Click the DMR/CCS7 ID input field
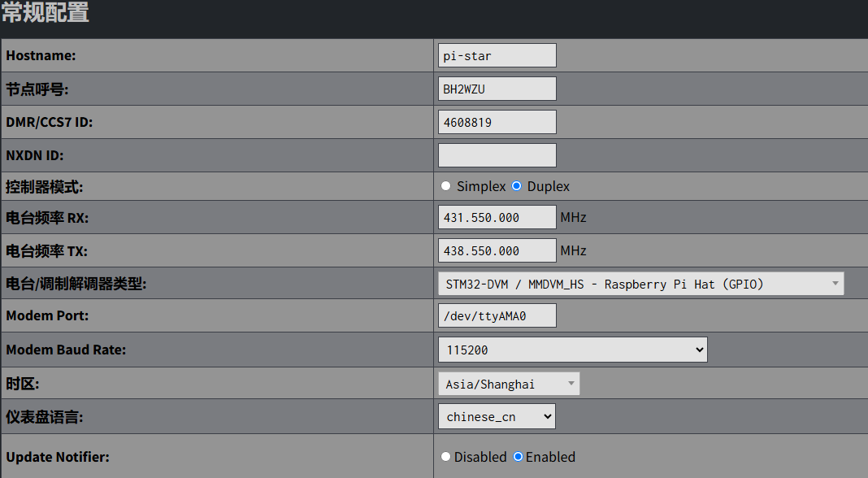 497,122
